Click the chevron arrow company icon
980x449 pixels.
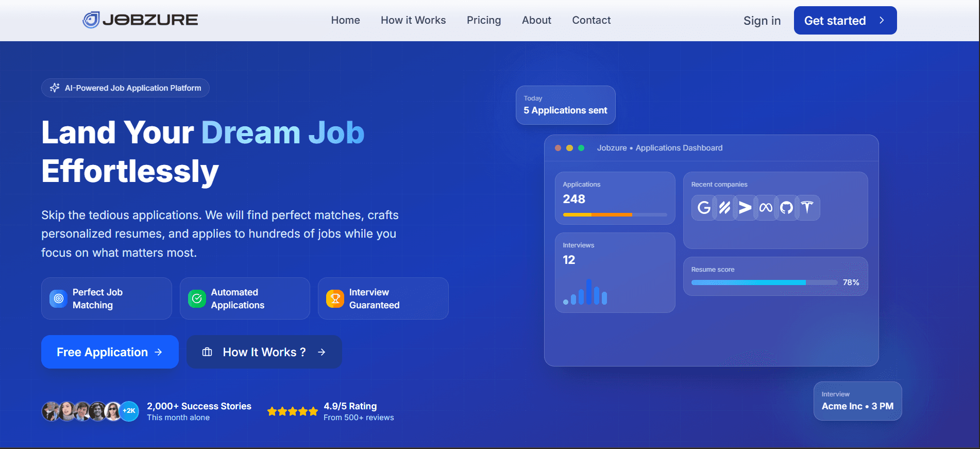(745, 208)
